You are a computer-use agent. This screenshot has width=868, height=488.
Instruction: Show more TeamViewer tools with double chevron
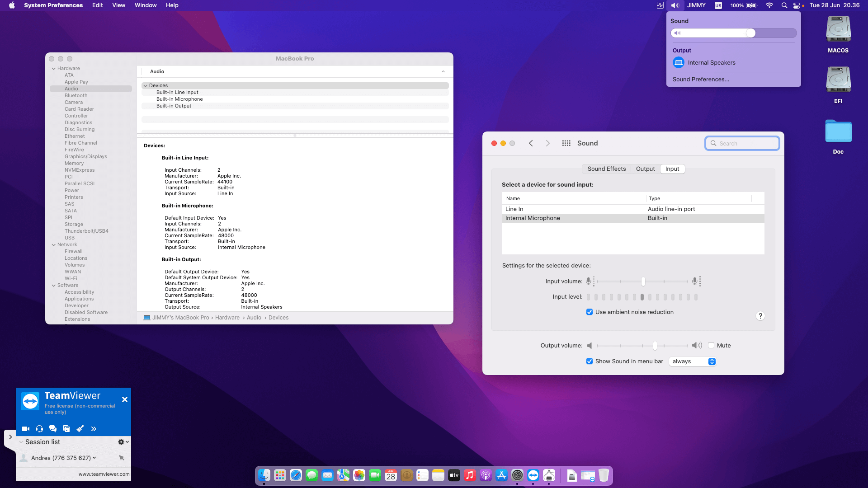click(94, 429)
